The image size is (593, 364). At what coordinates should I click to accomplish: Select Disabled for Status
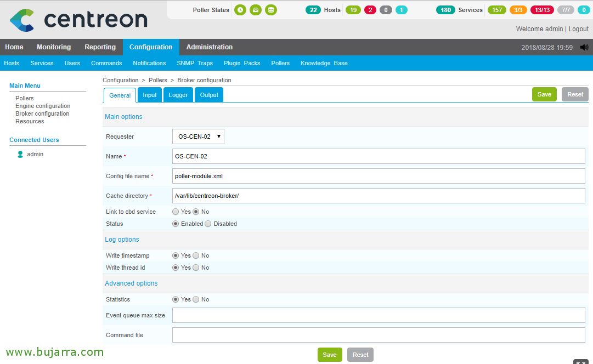pyautogui.click(x=208, y=224)
